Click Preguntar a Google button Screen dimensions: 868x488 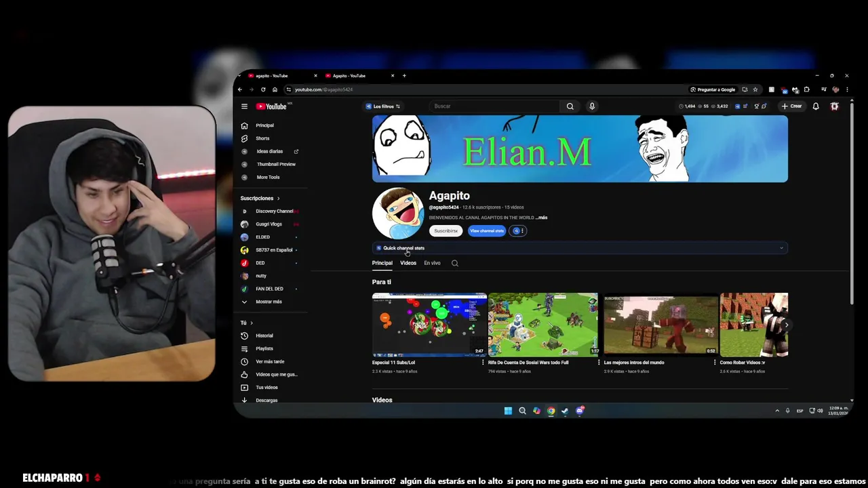coord(713,89)
